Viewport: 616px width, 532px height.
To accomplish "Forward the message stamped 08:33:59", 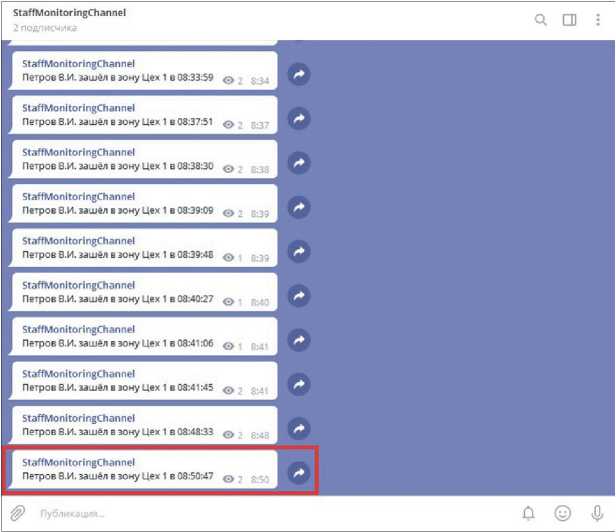I will point(299,74).
